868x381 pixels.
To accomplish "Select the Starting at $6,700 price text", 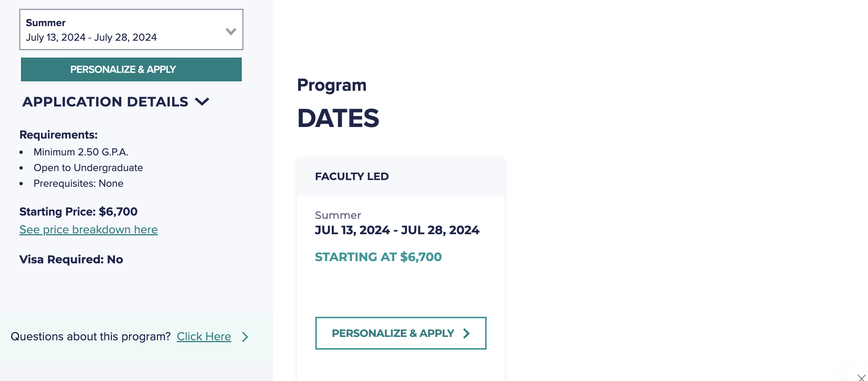I will tap(378, 257).
